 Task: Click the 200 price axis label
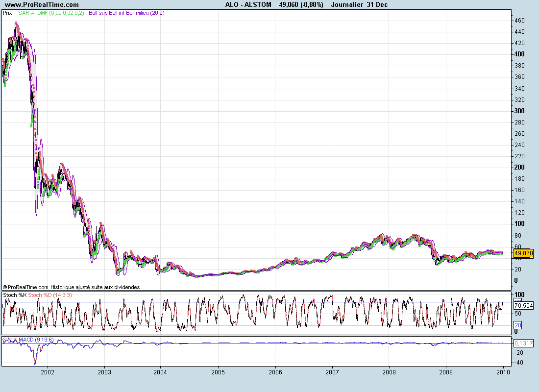pos(519,167)
